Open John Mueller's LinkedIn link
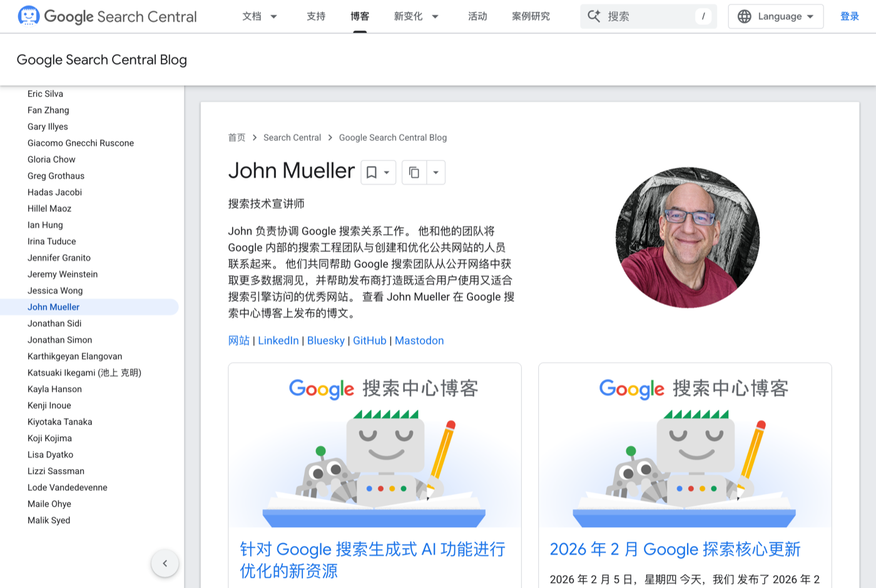This screenshot has height=588, width=876. 278,340
